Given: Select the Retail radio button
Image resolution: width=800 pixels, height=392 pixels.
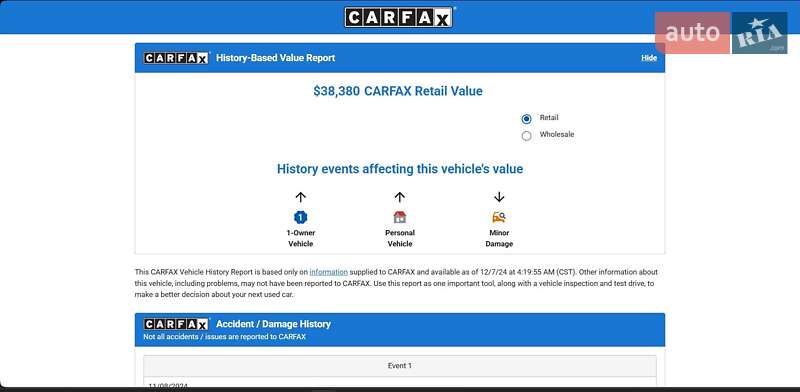Looking at the screenshot, I should click(x=527, y=119).
